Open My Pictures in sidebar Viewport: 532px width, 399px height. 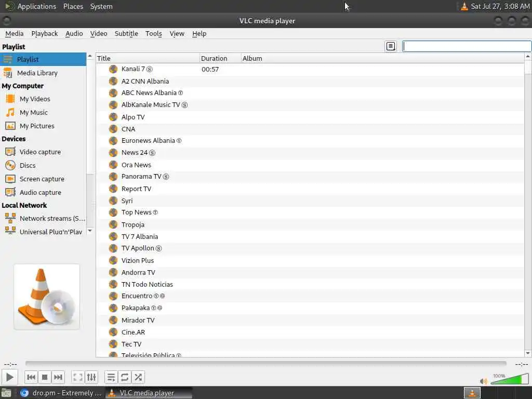click(43, 126)
